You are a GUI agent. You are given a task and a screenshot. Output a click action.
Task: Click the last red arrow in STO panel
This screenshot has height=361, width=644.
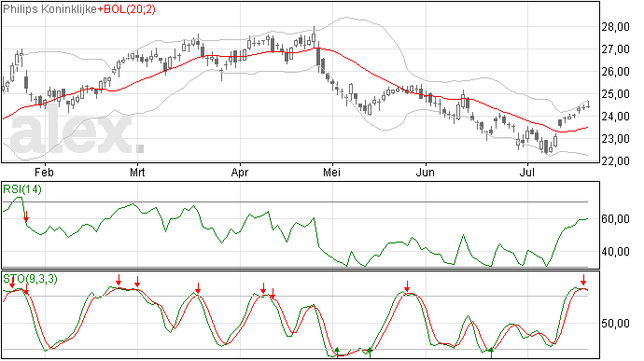(583, 281)
